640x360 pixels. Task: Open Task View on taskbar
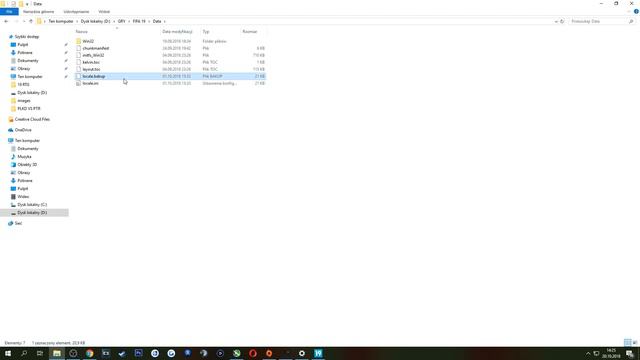(40, 353)
